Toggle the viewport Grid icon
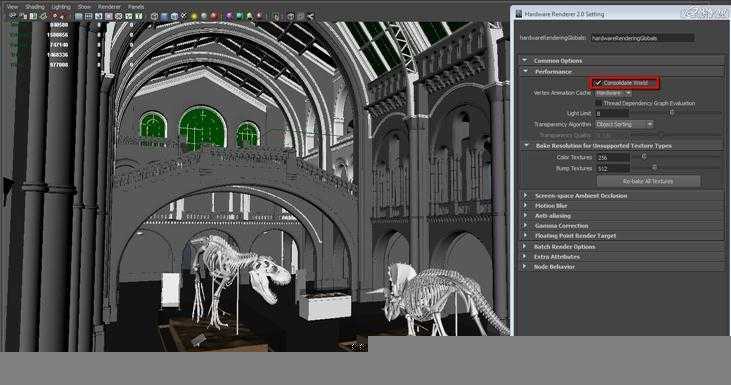 (x=78, y=16)
